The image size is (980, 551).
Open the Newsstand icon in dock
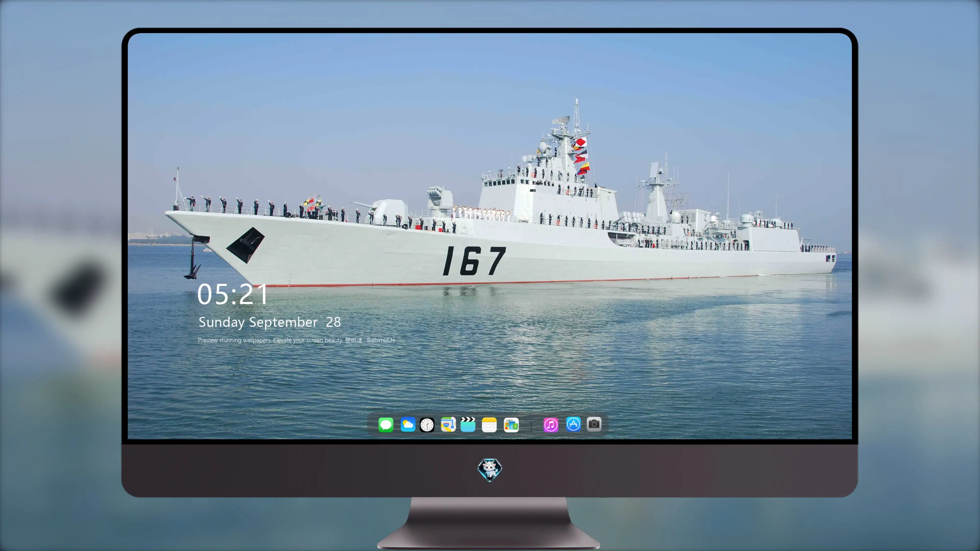coord(511,425)
